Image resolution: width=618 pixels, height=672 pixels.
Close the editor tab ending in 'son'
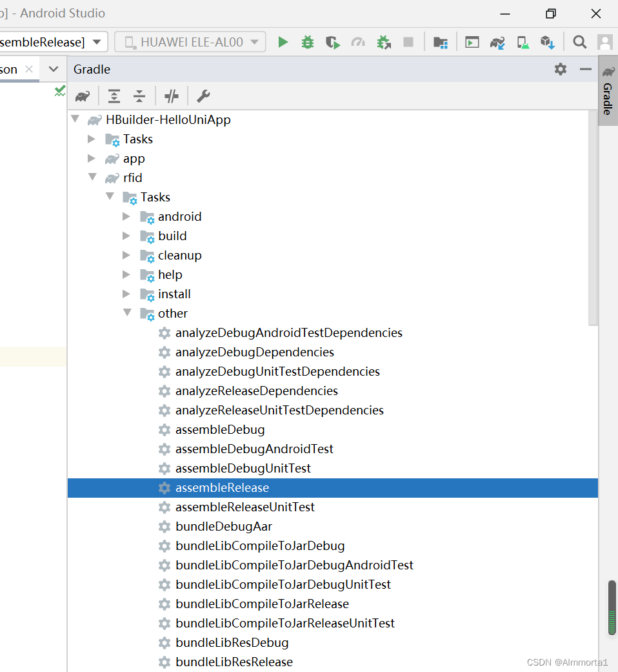tap(29, 69)
